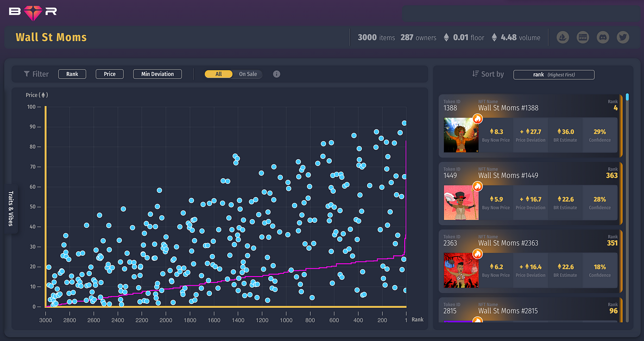The image size is (644, 341).
Task: Open the Price filter
Action: click(109, 74)
